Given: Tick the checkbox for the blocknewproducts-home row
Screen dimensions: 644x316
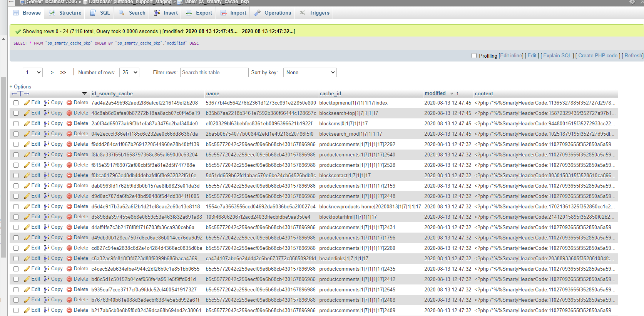Looking at the screenshot, I should click(x=16, y=207).
